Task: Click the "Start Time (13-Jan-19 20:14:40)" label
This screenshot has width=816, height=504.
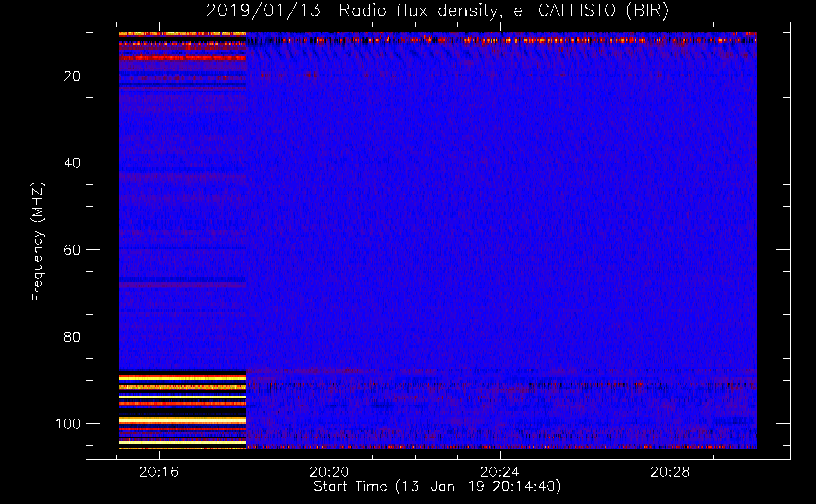Action: tap(437, 487)
